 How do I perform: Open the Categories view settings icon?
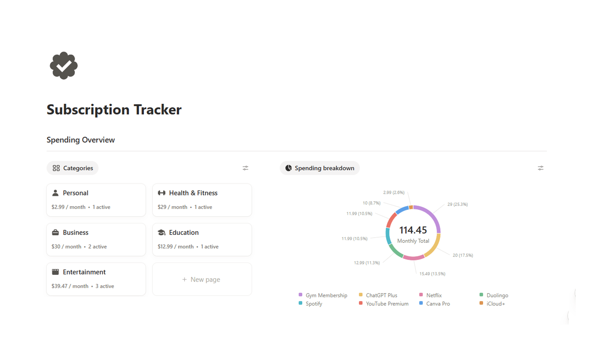[x=245, y=168]
